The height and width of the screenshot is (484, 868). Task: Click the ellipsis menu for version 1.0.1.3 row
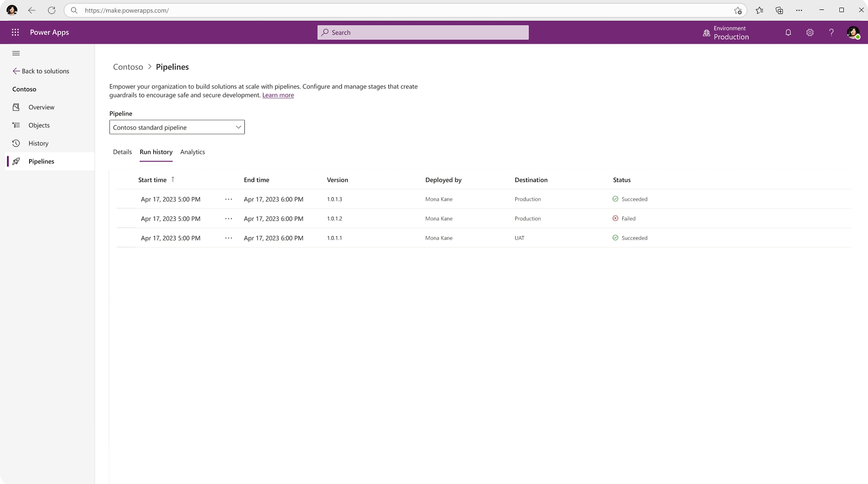coord(228,198)
